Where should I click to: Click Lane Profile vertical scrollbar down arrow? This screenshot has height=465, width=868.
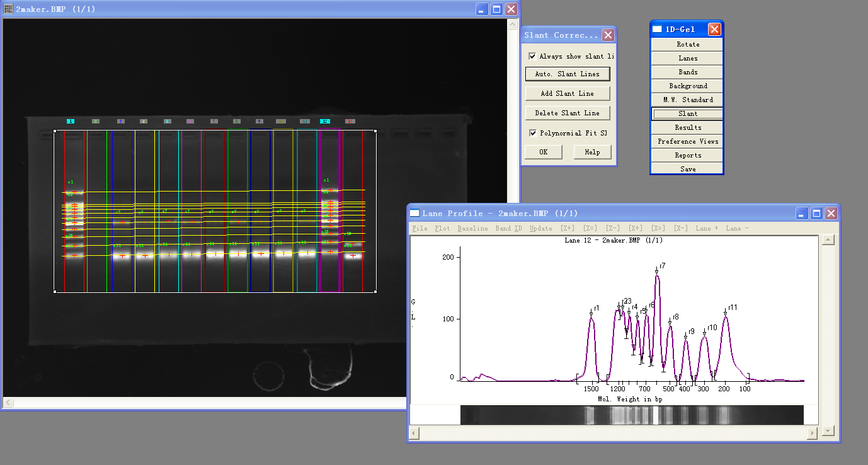(x=829, y=431)
